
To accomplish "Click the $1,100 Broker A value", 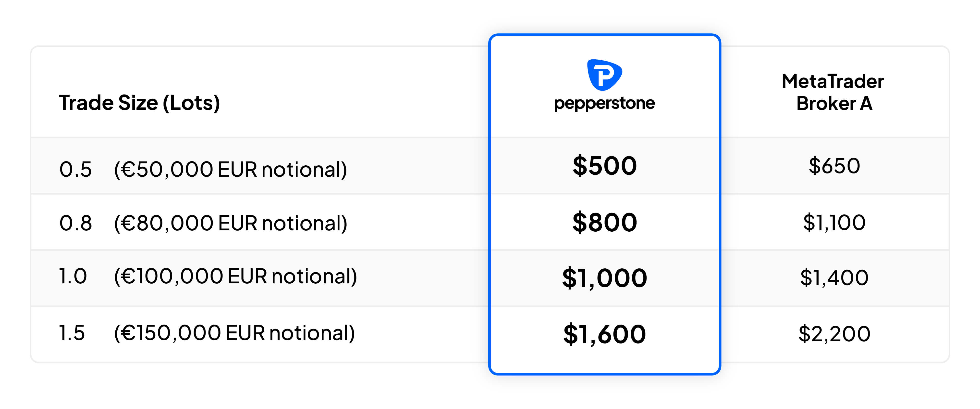I will click(x=834, y=222).
